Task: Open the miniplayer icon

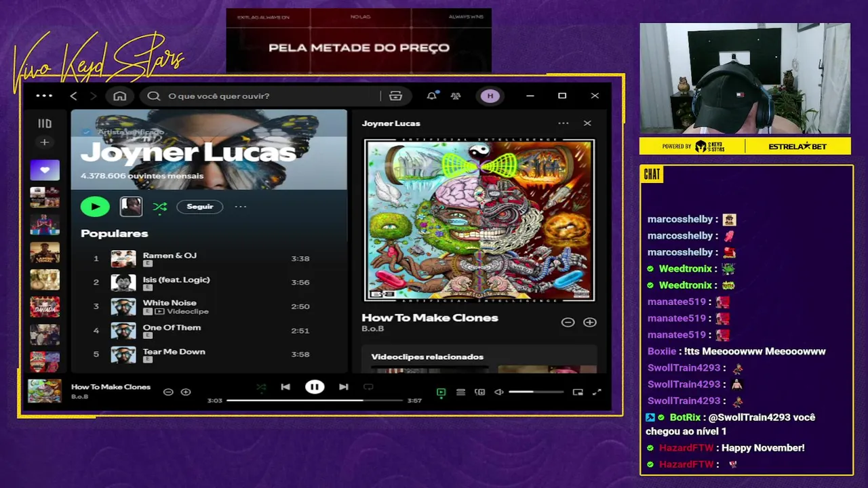Action: 578,392
